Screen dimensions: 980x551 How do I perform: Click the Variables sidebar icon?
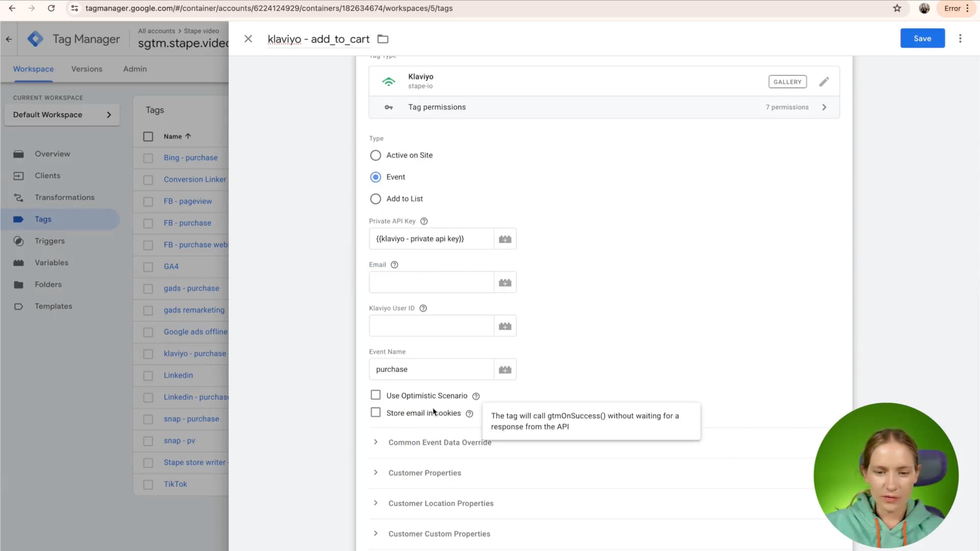click(19, 263)
